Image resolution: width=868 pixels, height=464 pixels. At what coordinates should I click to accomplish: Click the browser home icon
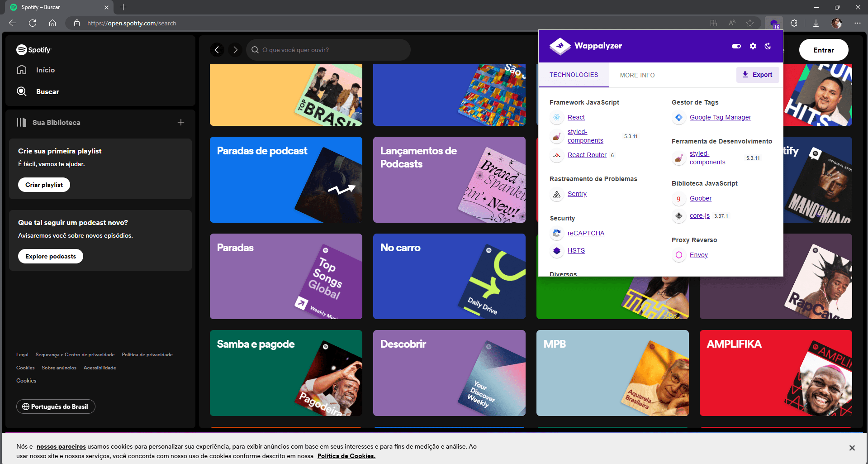[x=52, y=23]
